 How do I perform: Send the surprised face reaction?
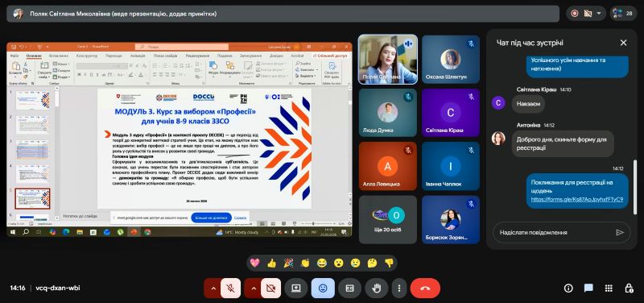click(338, 264)
